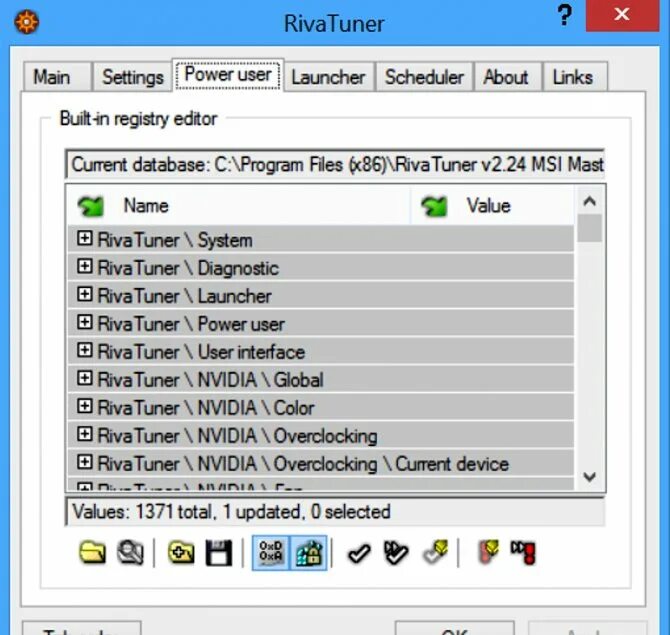The width and height of the screenshot is (670, 635).
Task: Click the vertical scrollbar thumb of registry list
Action: [x=590, y=228]
